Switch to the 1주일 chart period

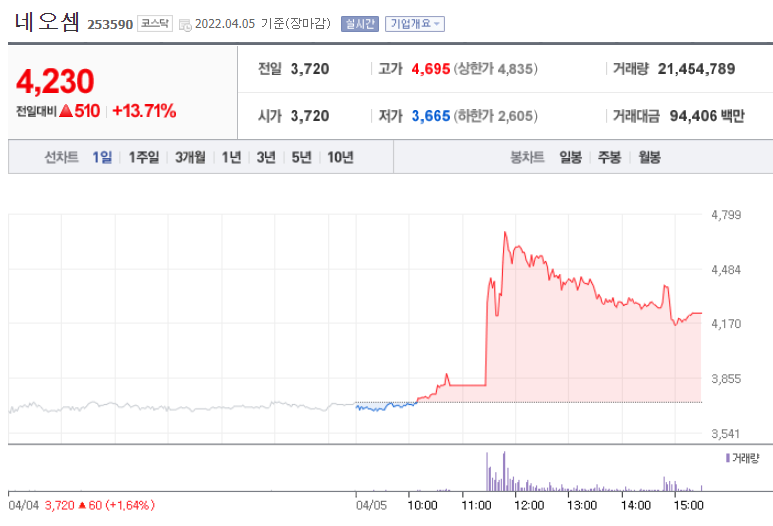click(144, 157)
